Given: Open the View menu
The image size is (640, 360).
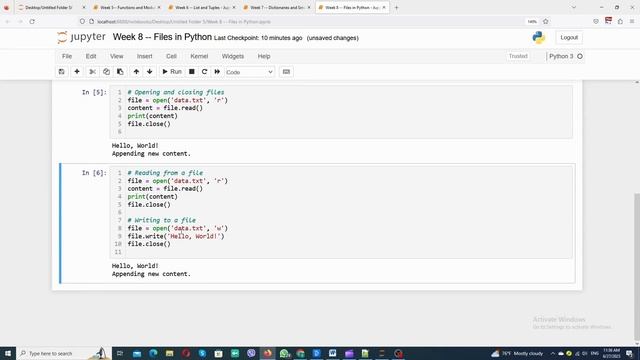Looking at the screenshot, I should click(x=116, y=56).
